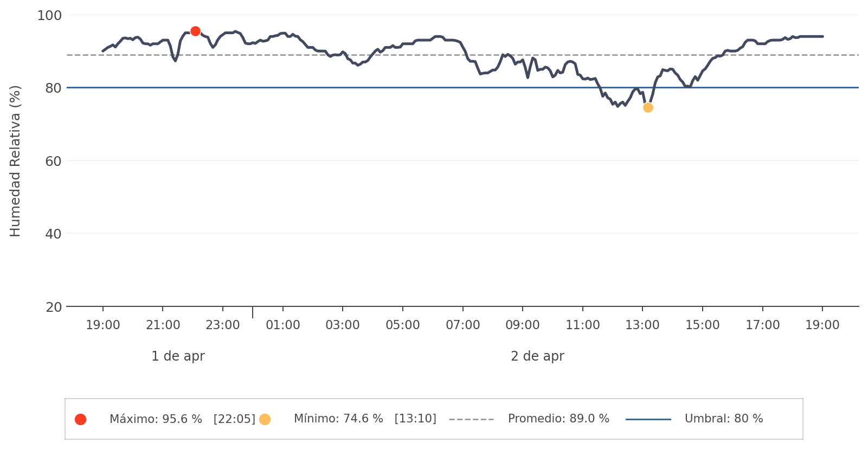Click the 40 tick label on the humidity axis

(x=54, y=234)
